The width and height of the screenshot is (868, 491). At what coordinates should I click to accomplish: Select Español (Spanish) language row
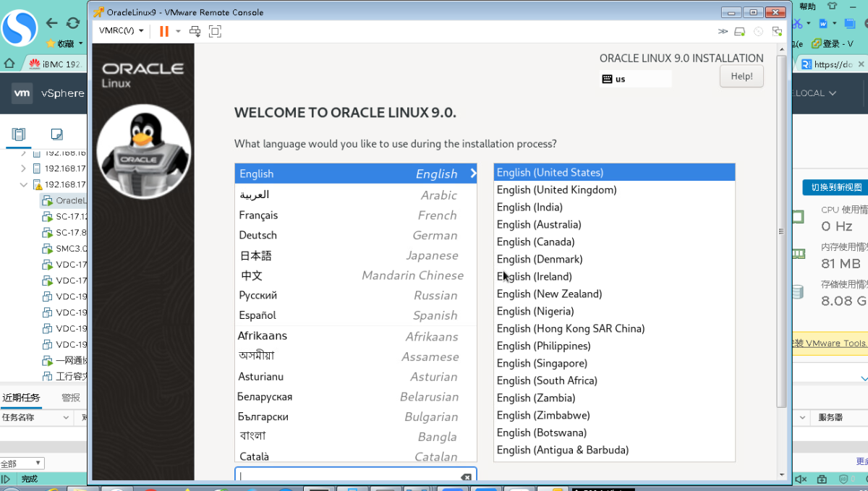point(356,315)
